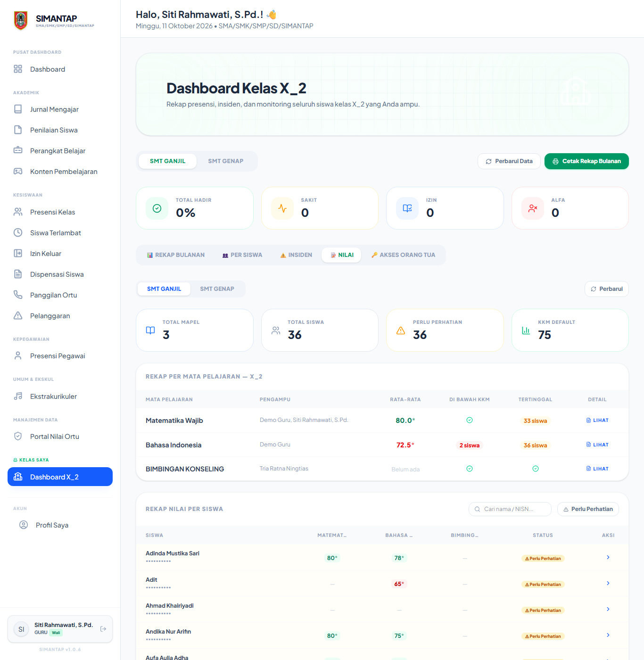Expand details for Ahmad Khairiyadi chevron

point(608,609)
